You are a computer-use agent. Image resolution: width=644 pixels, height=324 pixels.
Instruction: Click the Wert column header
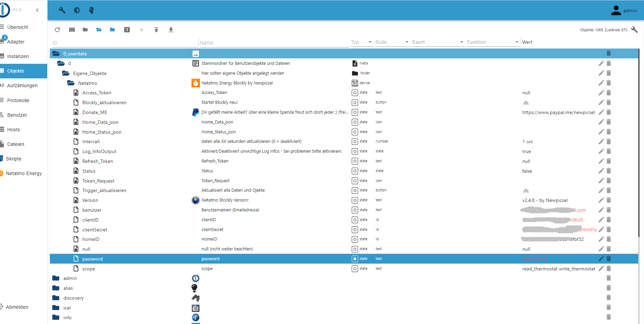527,42
